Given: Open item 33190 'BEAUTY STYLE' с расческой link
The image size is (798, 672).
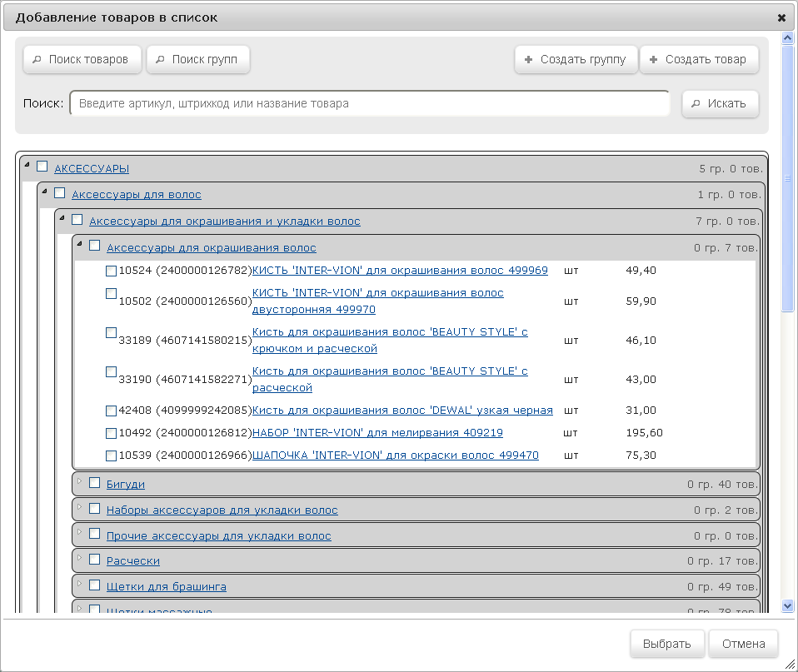Looking at the screenshot, I should pyautogui.click(x=390, y=380).
